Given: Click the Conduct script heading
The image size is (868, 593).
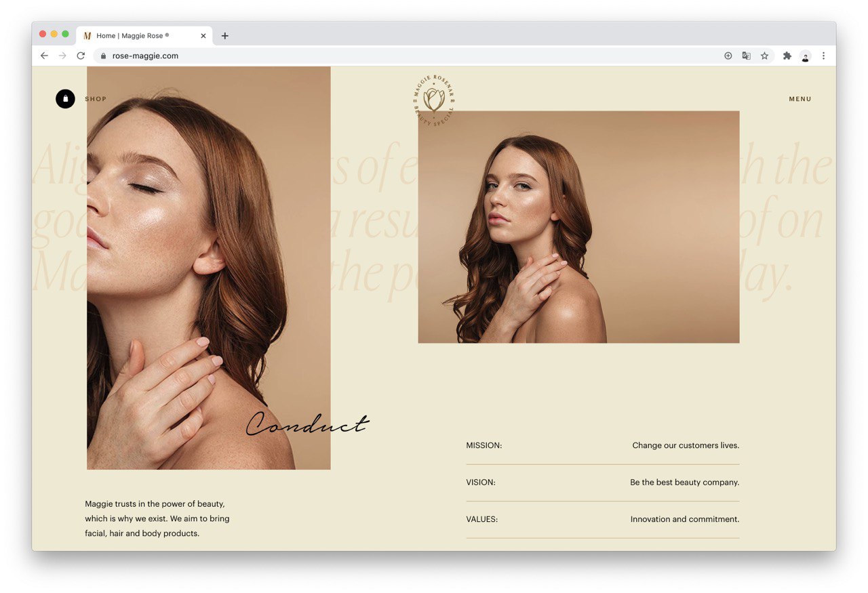Looking at the screenshot, I should [307, 423].
